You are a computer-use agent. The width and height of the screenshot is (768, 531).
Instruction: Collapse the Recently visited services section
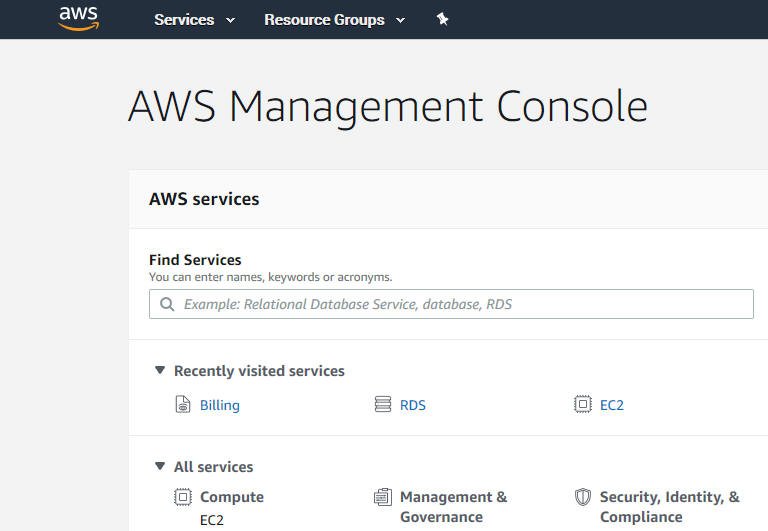(160, 370)
